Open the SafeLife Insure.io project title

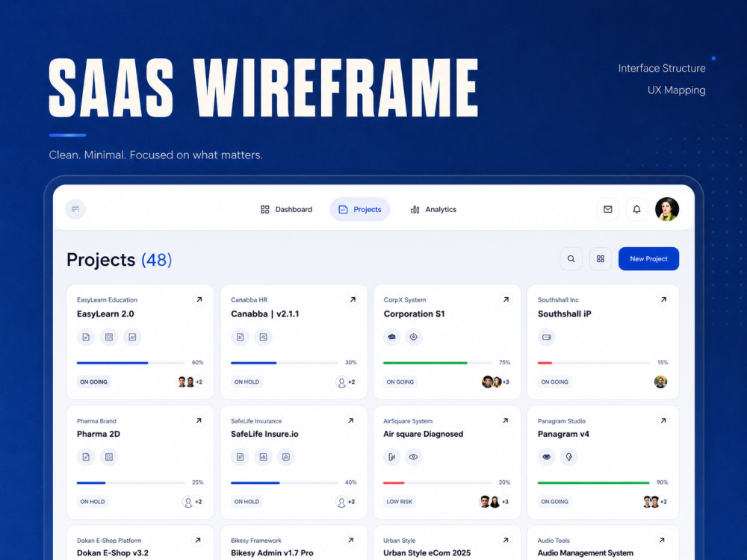(264, 434)
